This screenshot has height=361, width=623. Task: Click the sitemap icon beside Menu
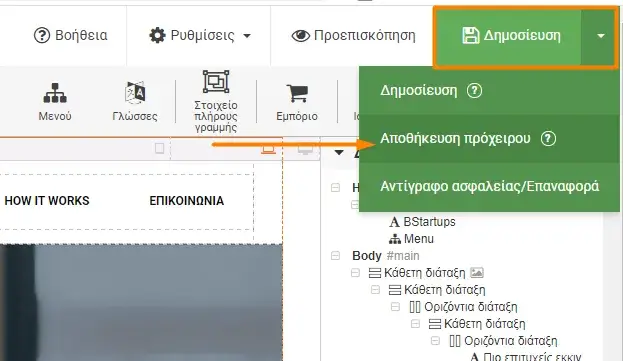pos(395,239)
